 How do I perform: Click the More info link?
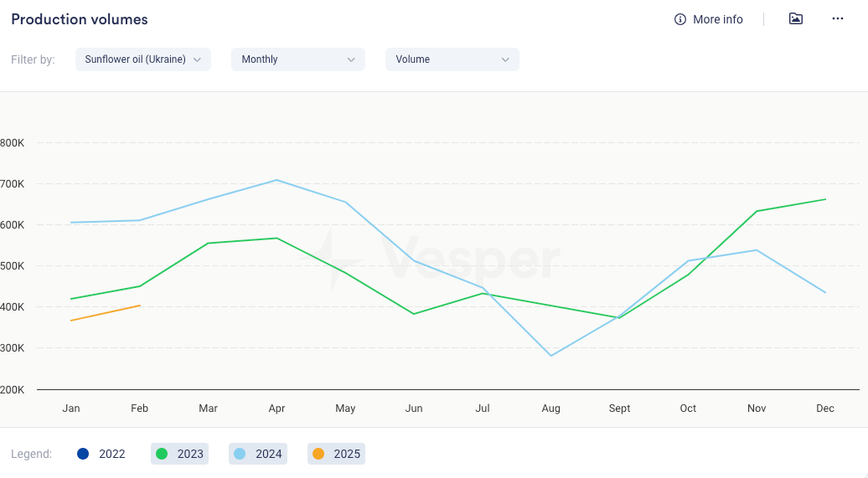pyautogui.click(x=717, y=19)
